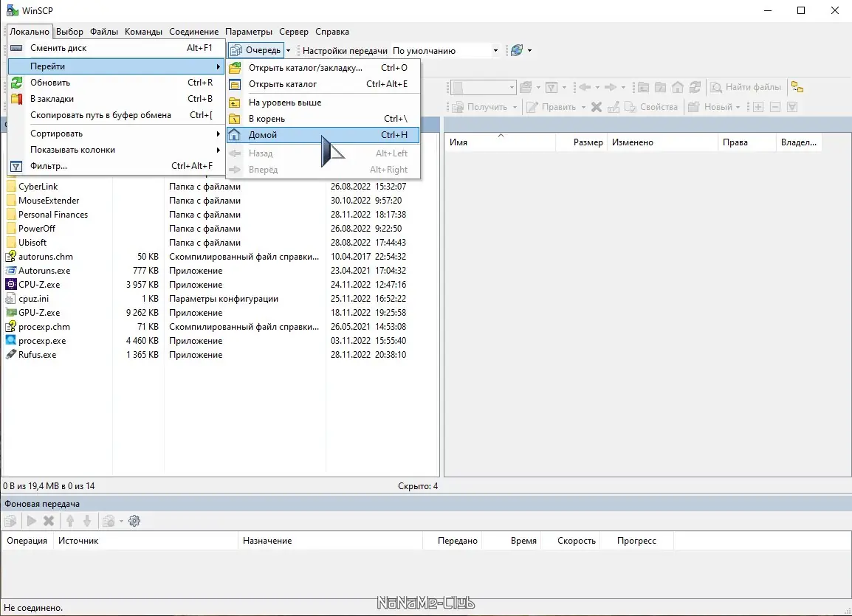Click the queue process options icon
This screenshot has height=616, width=852.
coord(109,521)
